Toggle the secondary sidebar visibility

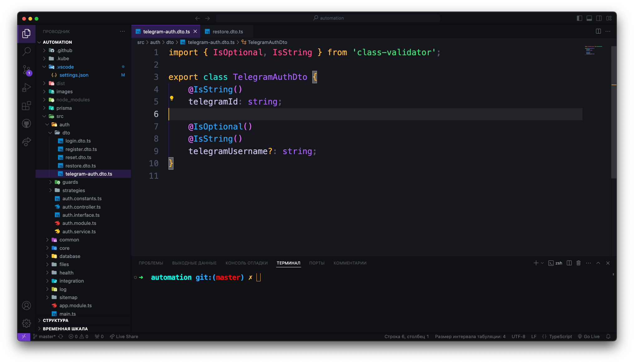point(599,18)
